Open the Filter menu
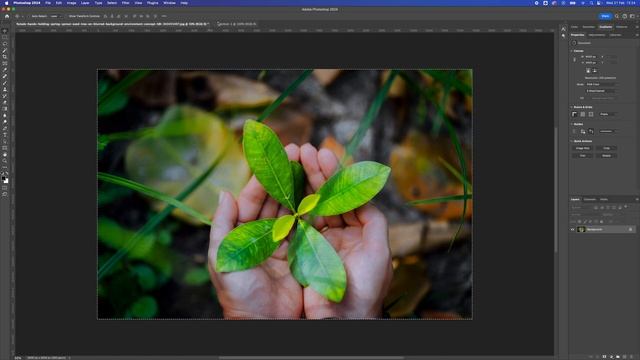The image size is (640, 360). 125,3
